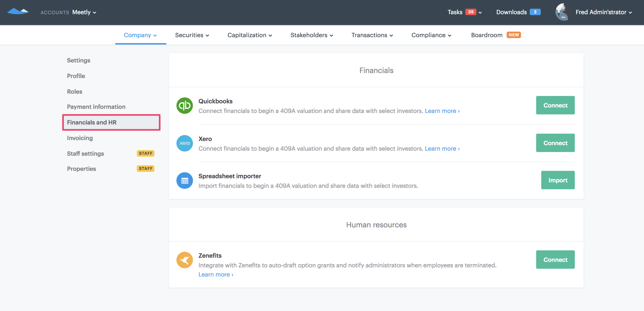Open Downloads in the top bar
The width and height of the screenshot is (644, 311).
(x=511, y=12)
